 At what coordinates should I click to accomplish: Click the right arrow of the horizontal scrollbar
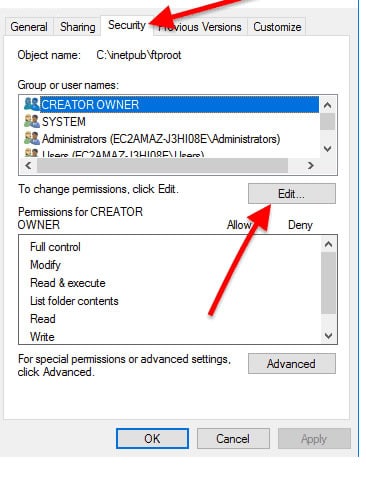point(311,165)
